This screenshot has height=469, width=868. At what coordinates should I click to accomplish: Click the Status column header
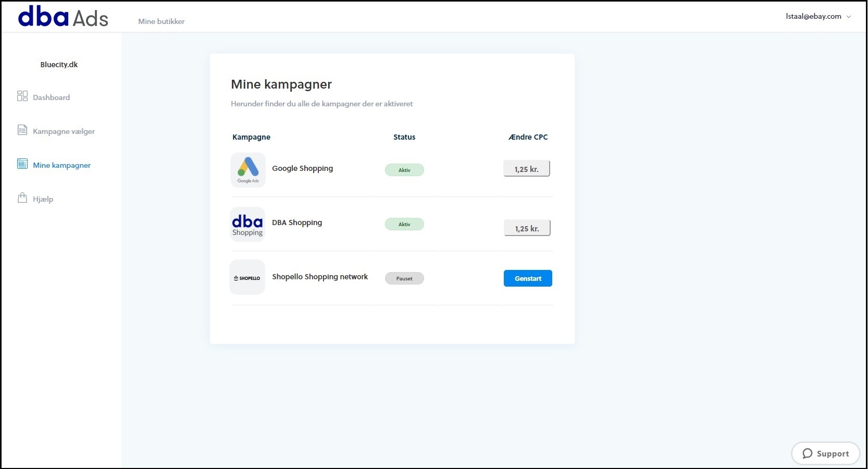404,137
